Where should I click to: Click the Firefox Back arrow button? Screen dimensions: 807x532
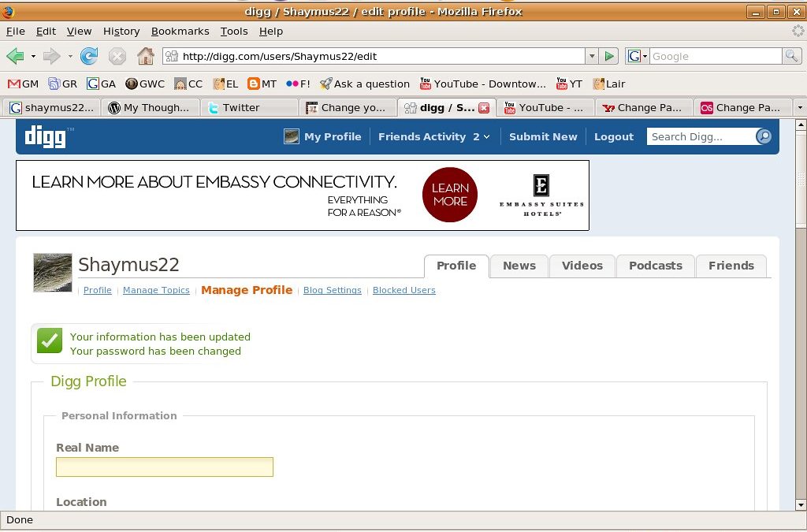pos(16,56)
